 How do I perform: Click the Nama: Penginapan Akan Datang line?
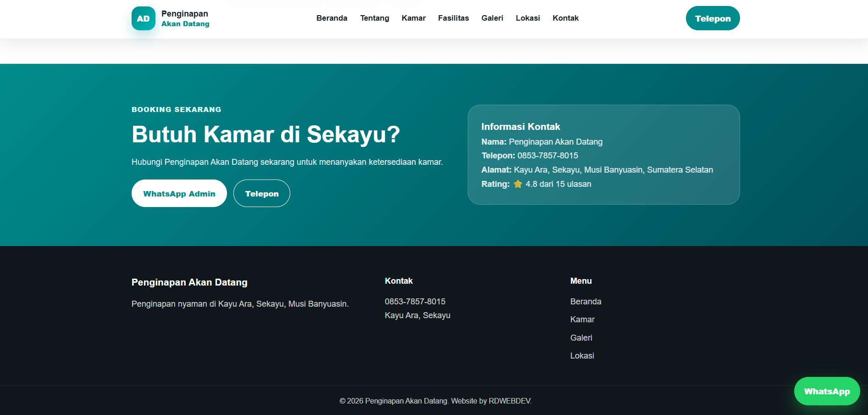pyautogui.click(x=542, y=142)
